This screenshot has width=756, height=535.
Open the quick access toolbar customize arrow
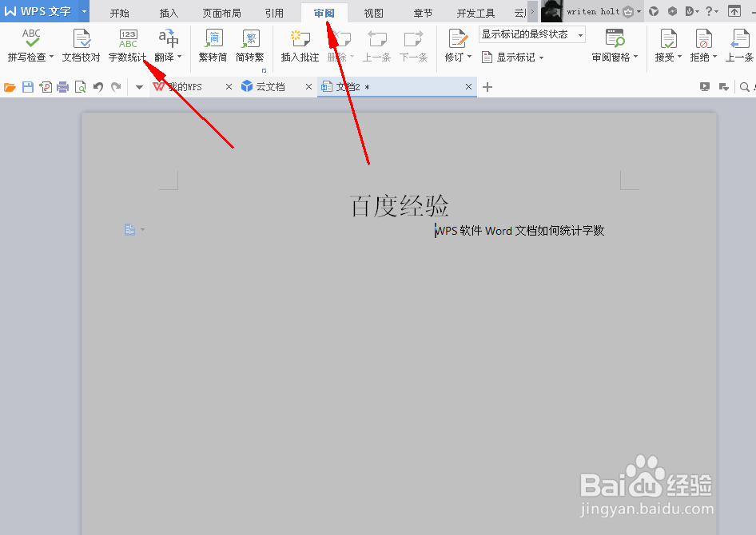click(x=139, y=87)
